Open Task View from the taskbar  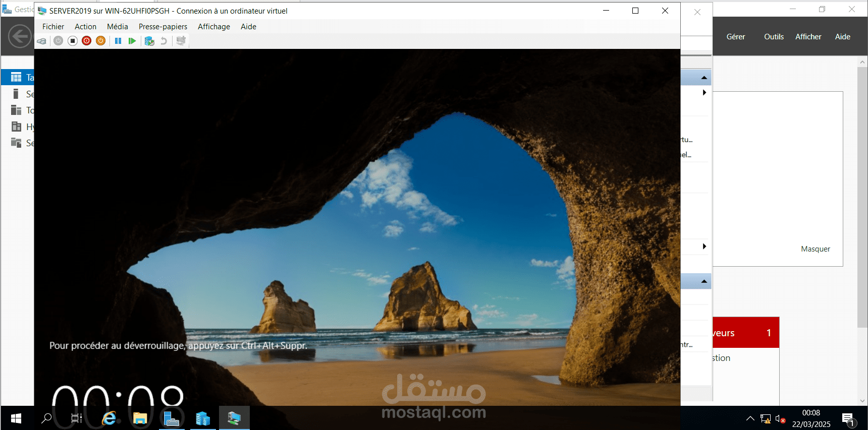coord(77,418)
